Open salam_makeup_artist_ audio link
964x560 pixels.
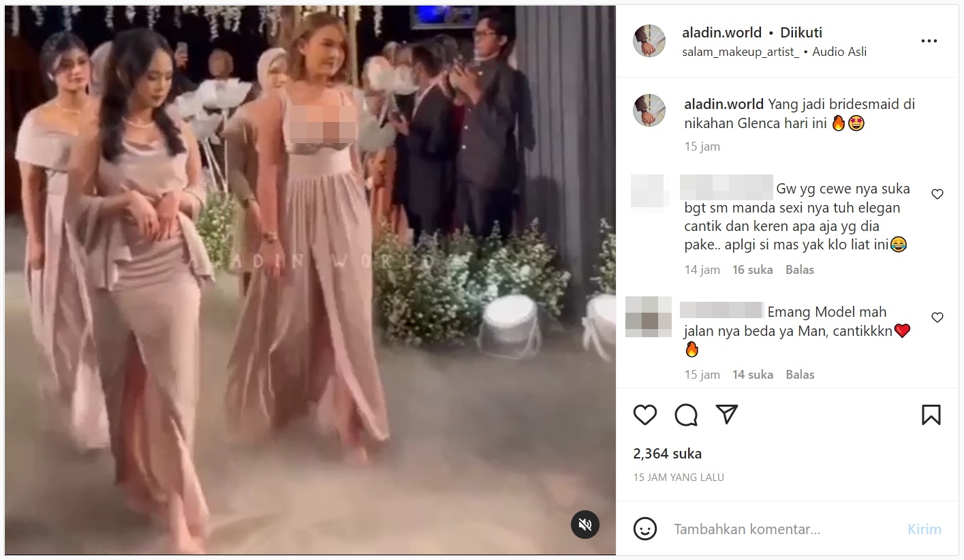click(x=741, y=52)
